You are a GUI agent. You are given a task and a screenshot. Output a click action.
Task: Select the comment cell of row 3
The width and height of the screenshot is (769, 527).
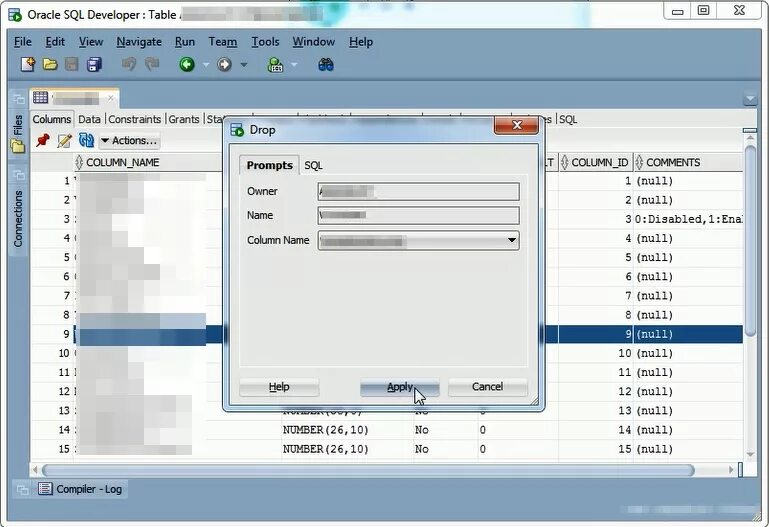click(x=688, y=219)
